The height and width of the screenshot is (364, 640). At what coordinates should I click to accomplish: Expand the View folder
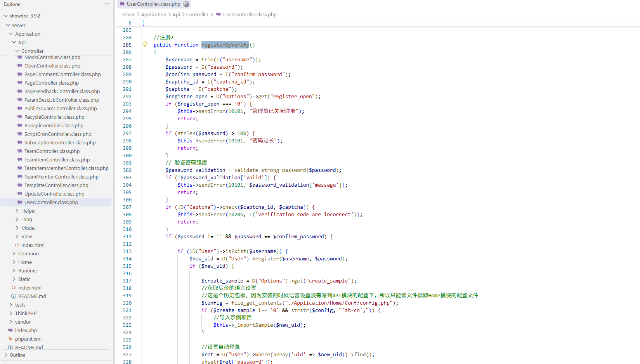pyautogui.click(x=17, y=236)
